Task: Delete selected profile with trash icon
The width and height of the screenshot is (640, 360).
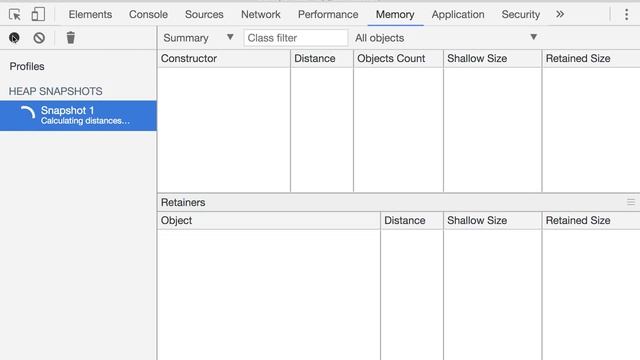Action: click(x=71, y=38)
